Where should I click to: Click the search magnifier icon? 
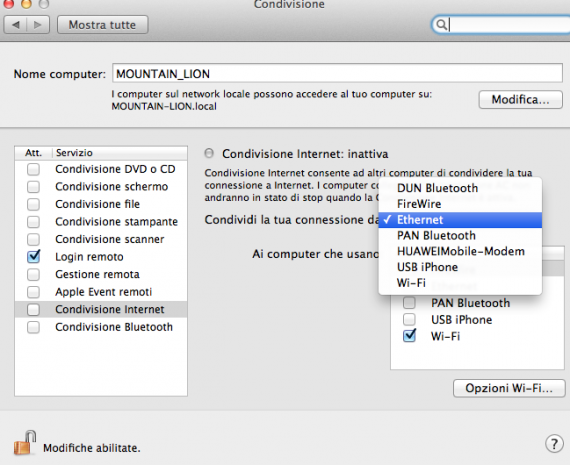441,25
